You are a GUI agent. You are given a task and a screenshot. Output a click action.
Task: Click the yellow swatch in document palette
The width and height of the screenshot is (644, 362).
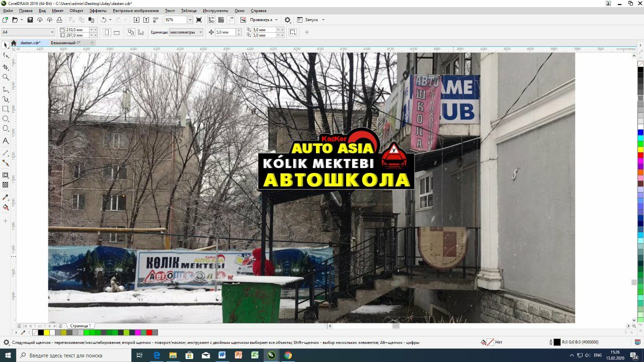coord(46,332)
